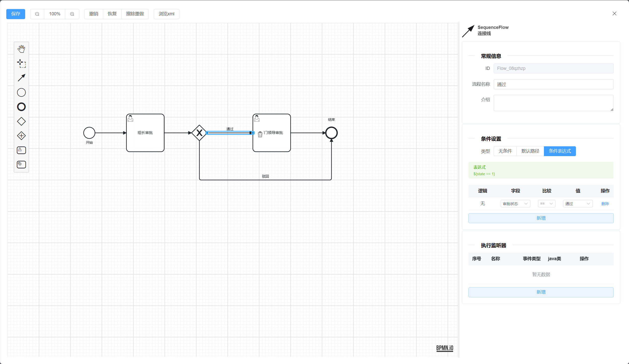Click the trash delete icon on canvas
The width and height of the screenshot is (629, 364).
point(260,135)
